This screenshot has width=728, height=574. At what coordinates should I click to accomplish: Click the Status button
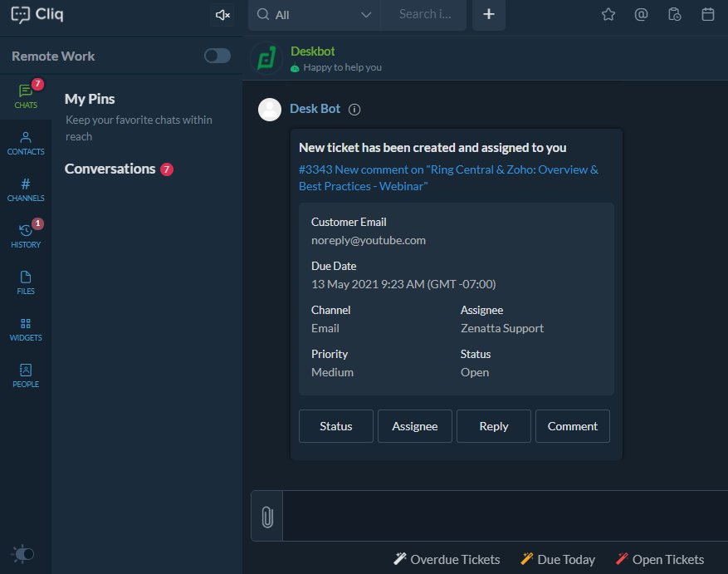[336, 426]
